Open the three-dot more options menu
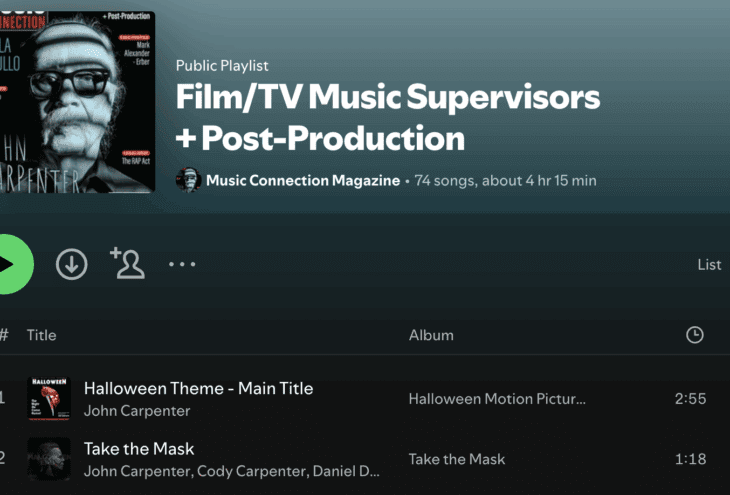 182,264
